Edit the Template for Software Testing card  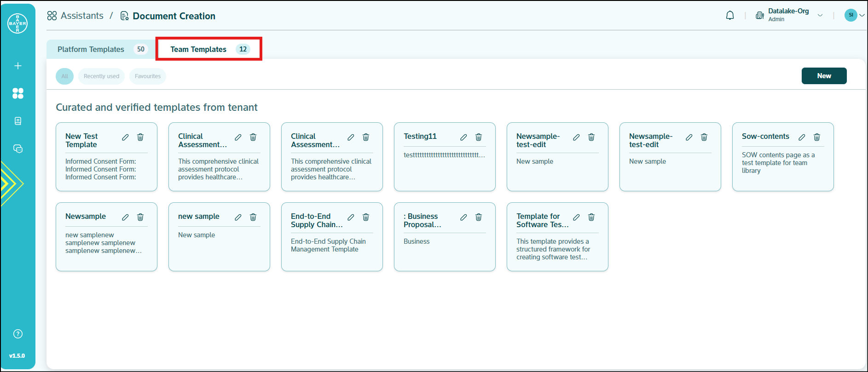576,217
